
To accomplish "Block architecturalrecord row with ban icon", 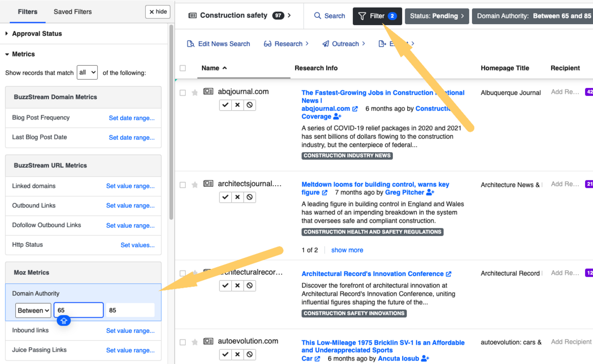I will [x=250, y=285].
